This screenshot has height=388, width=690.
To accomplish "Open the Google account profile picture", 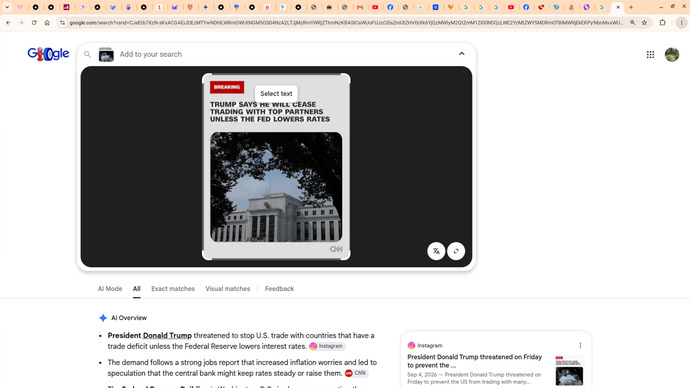I will [x=672, y=55].
